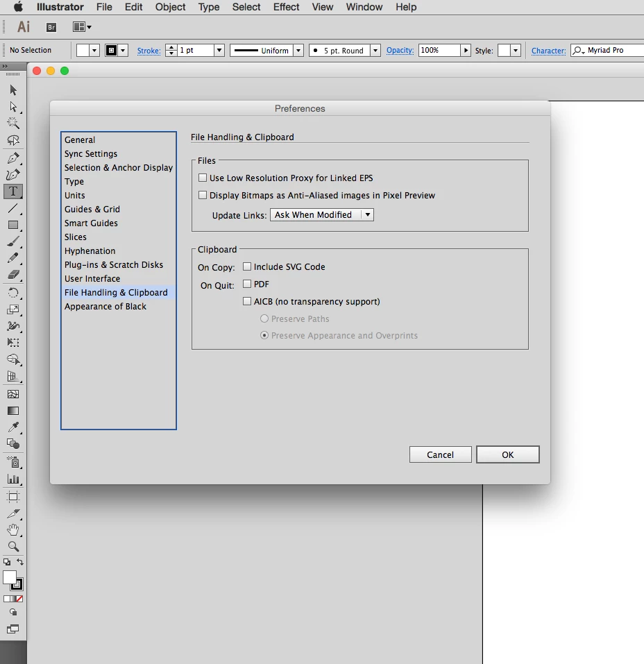The height and width of the screenshot is (664, 644).
Task: Confirm preferences with OK
Action: pos(507,454)
